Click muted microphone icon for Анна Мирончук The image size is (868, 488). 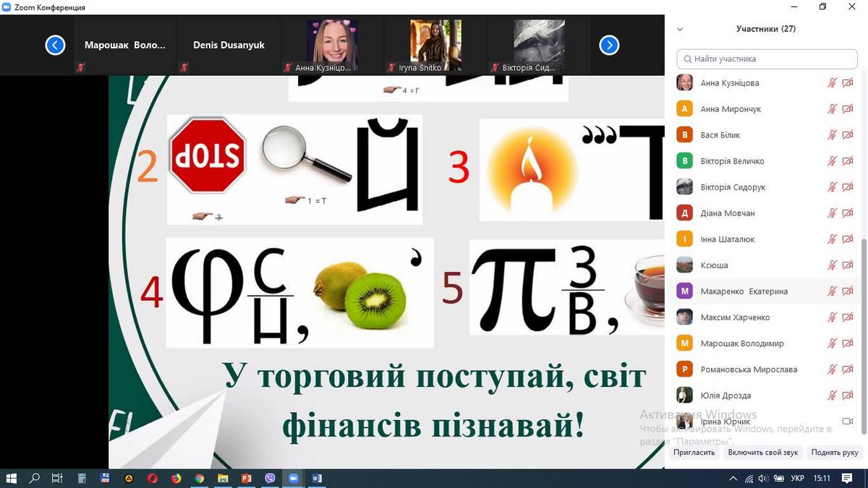832,109
